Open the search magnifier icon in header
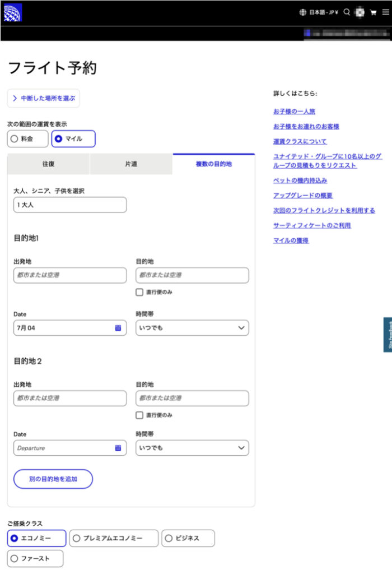Image resolution: width=392 pixels, height=574 pixels. point(347,12)
